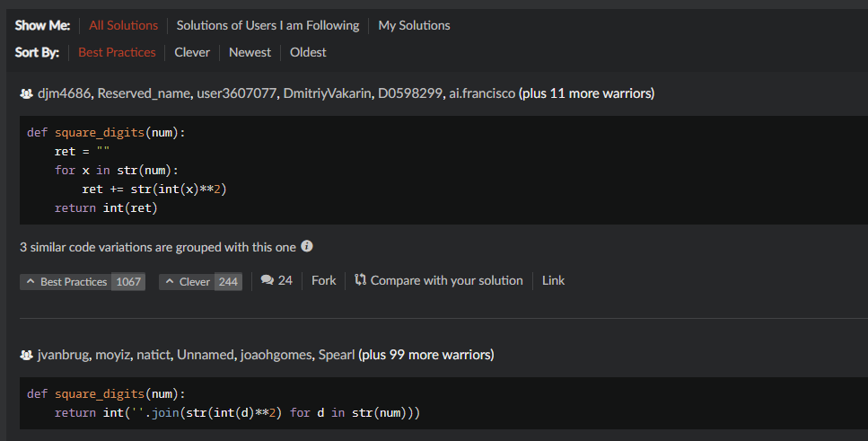
Task: Fork the first solution
Action: click(x=323, y=280)
